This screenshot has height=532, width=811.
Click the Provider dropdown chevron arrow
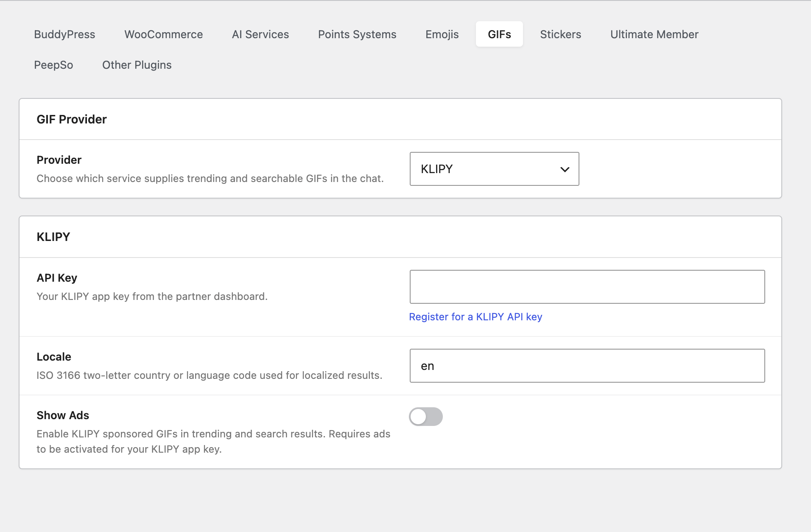[565, 169]
